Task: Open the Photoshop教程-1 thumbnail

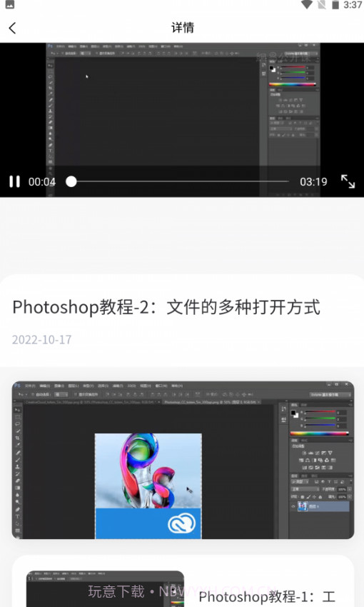Action: click(x=105, y=589)
